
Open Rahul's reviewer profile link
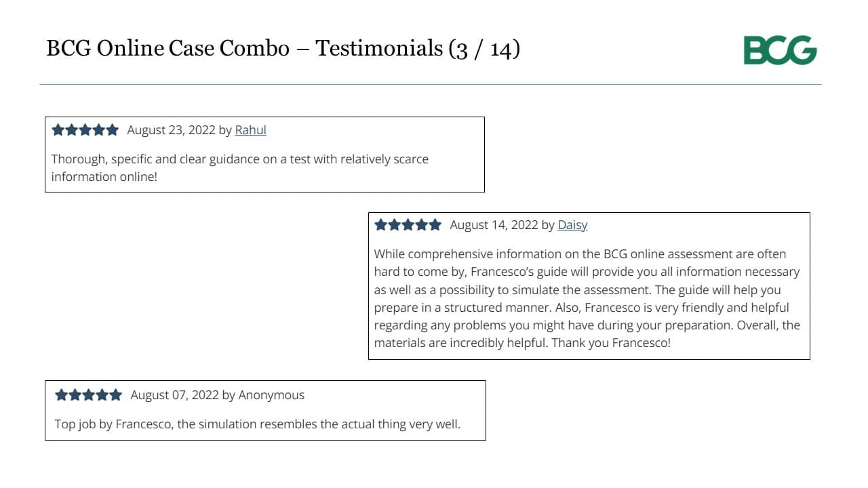click(250, 130)
